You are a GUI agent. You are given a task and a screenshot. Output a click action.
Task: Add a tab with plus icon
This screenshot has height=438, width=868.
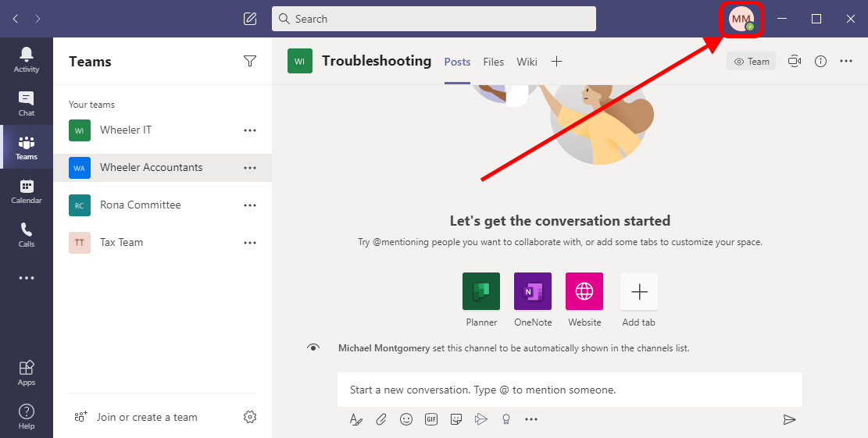[x=557, y=62]
